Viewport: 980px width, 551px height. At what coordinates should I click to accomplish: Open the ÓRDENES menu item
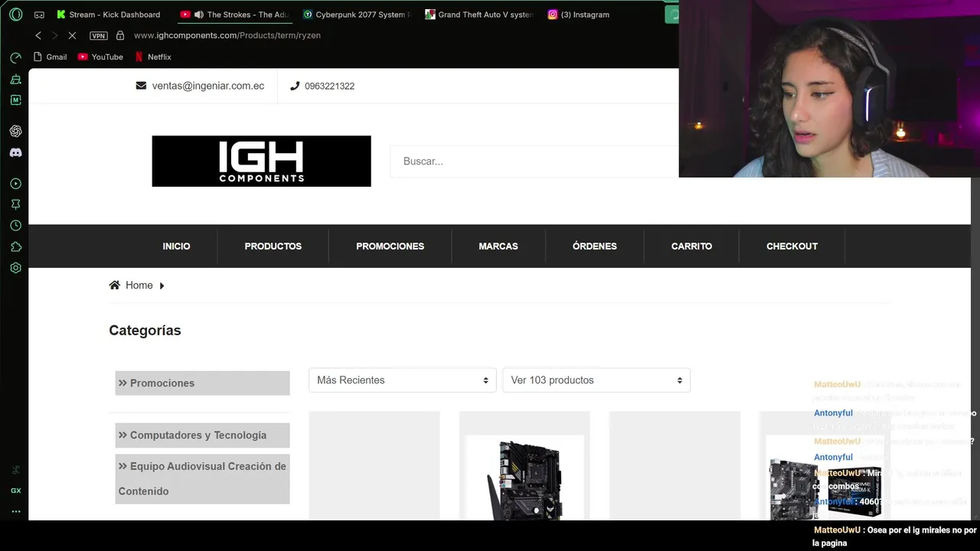click(x=595, y=246)
